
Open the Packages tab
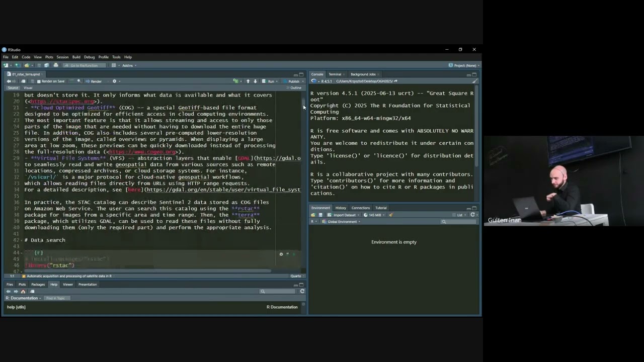38,285
